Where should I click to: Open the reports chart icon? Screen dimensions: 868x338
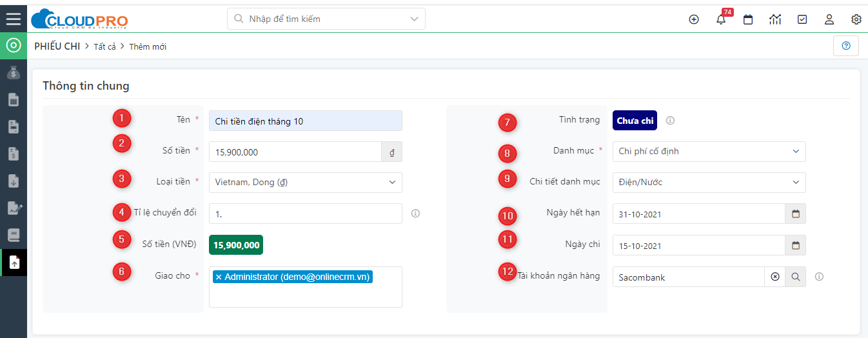775,19
